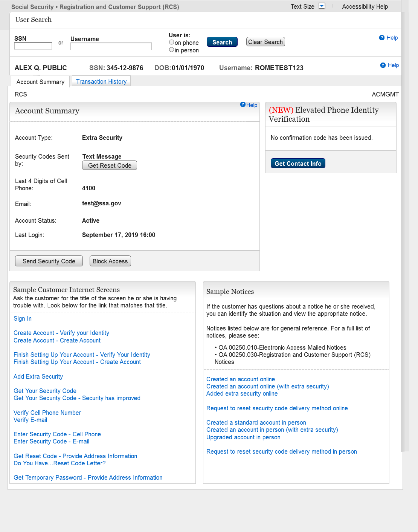
Task: Click the Send Security Code button
Action: tap(49, 261)
